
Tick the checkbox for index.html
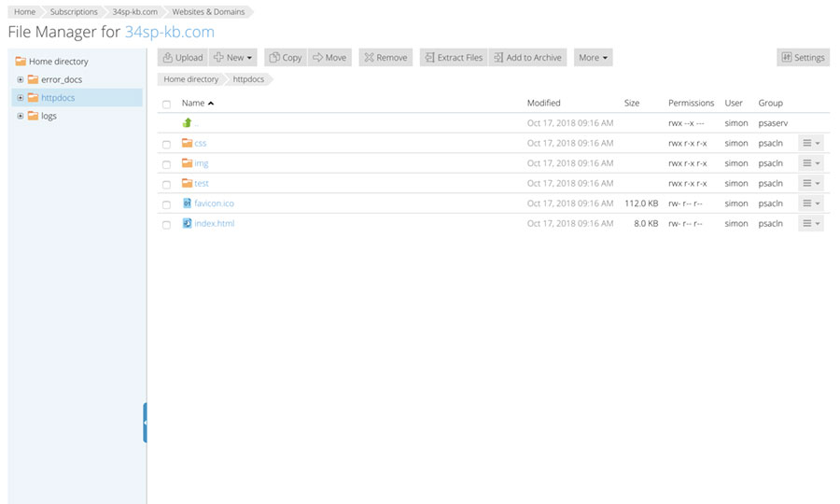(x=167, y=224)
